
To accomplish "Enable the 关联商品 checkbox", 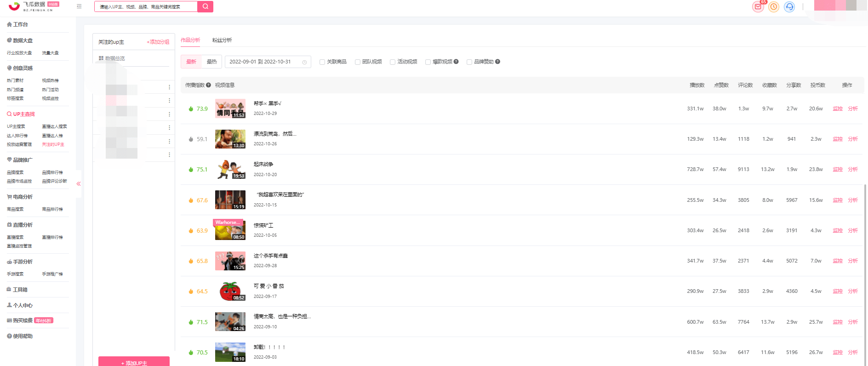I will click(322, 62).
